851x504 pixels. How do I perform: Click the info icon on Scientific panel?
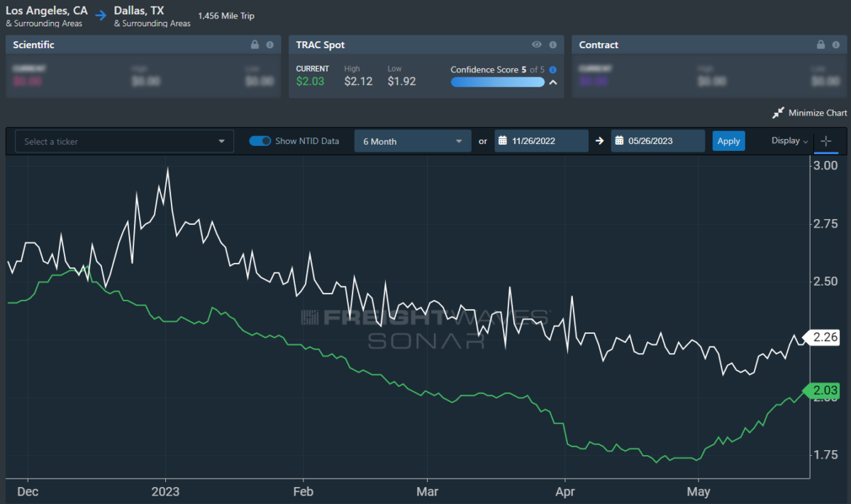coord(269,45)
